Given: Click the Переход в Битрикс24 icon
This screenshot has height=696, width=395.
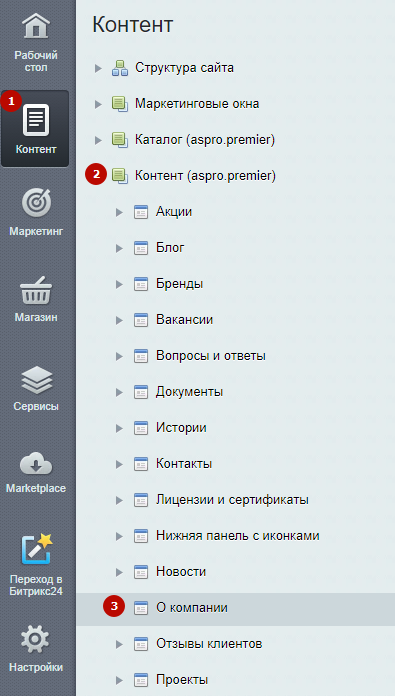Looking at the screenshot, I should [36, 549].
